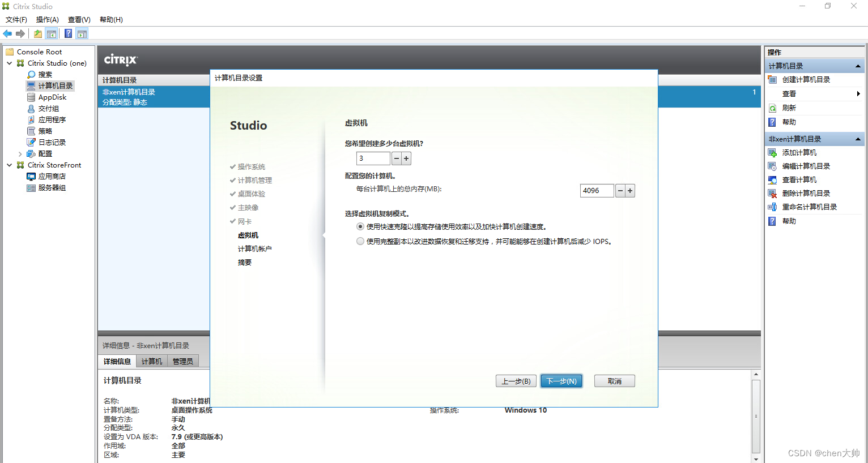The height and width of the screenshot is (463, 868).
Task: Increase memory per machine with plus
Action: (x=630, y=191)
